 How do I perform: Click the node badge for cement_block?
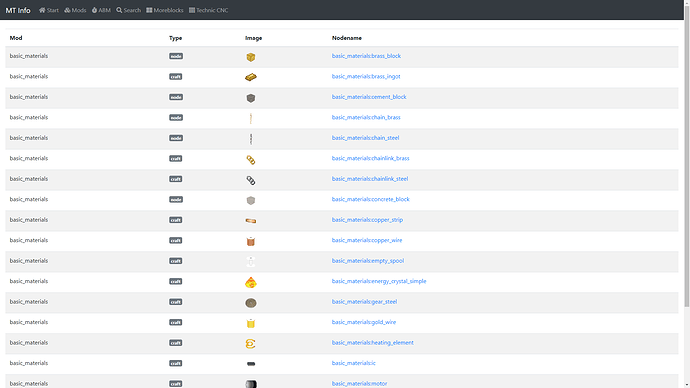pyautogui.click(x=176, y=97)
